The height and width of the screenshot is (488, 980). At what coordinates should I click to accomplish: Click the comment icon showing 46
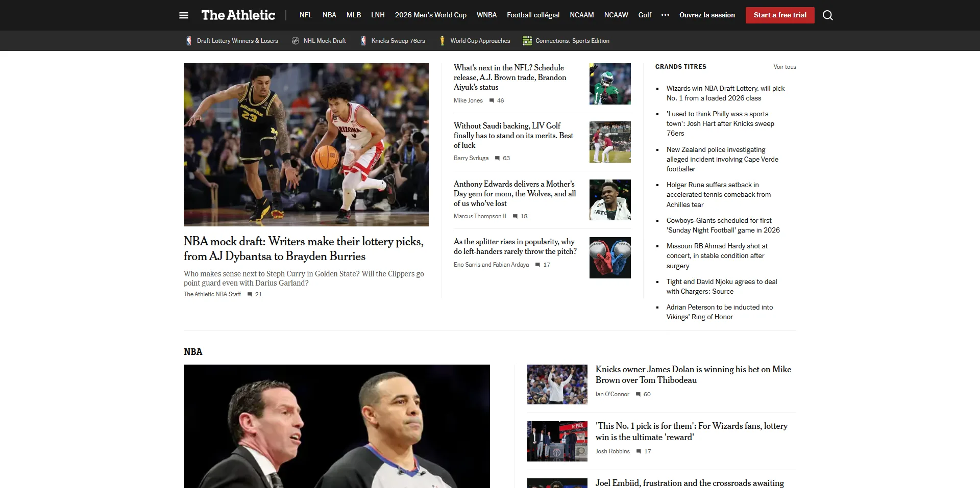pyautogui.click(x=492, y=100)
